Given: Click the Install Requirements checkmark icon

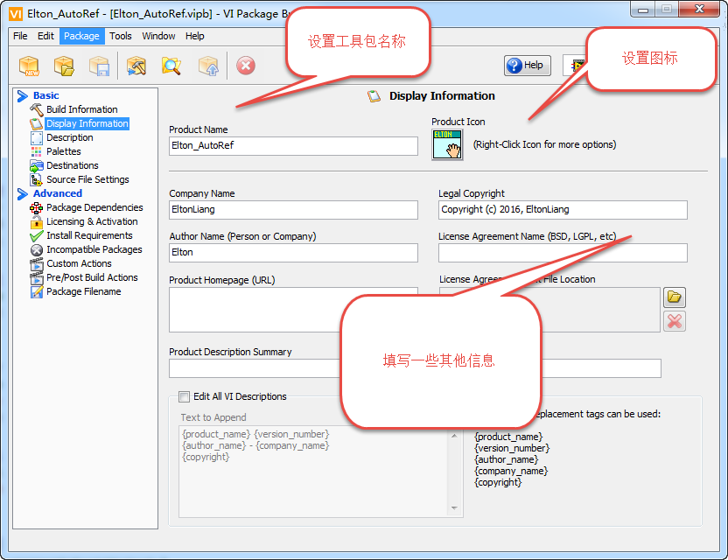Looking at the screenshot, I should click(36, 236).
